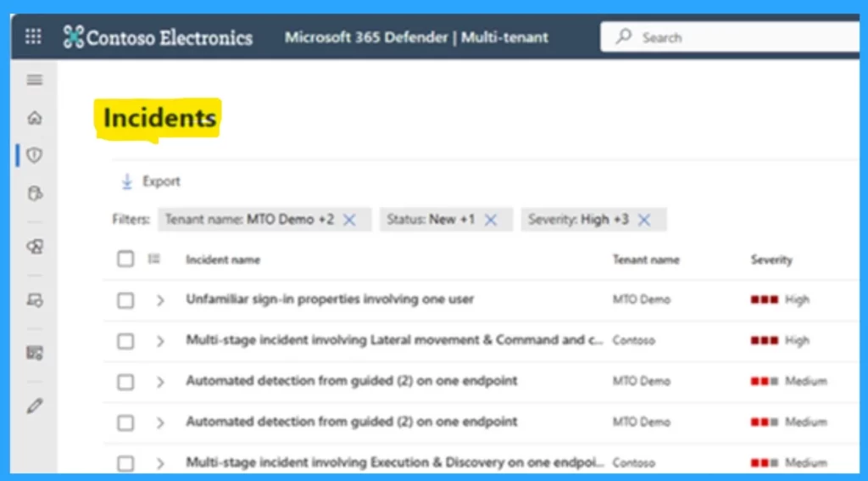Click Medium severity in first Automated detection row

click(789, 381)
